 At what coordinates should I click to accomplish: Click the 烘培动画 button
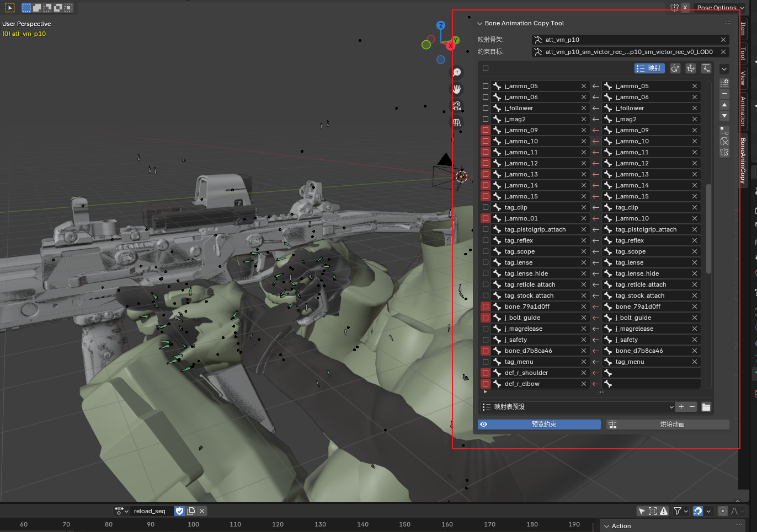668,424
